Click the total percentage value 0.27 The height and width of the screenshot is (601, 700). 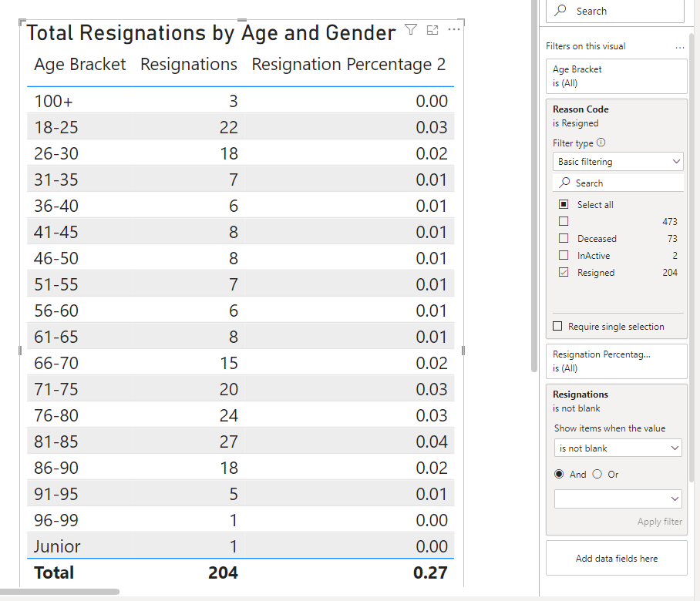point(430,573)
